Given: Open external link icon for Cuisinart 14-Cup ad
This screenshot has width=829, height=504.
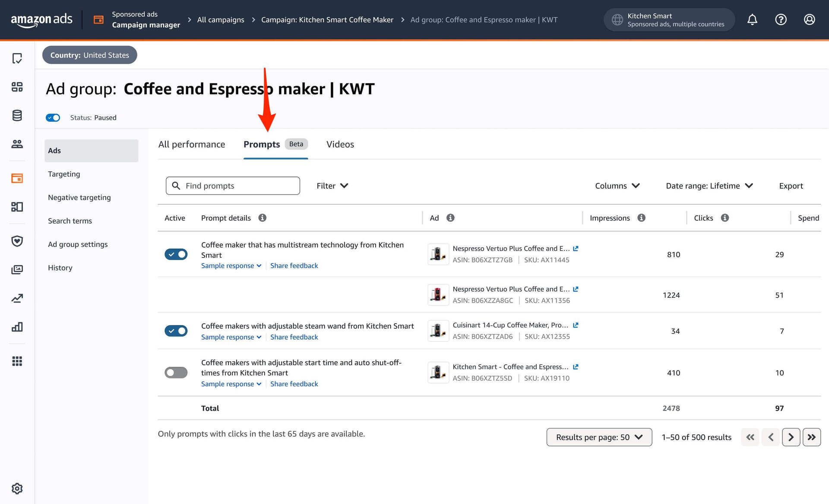Looking at the screenshot, I should [x=576, y=325].
